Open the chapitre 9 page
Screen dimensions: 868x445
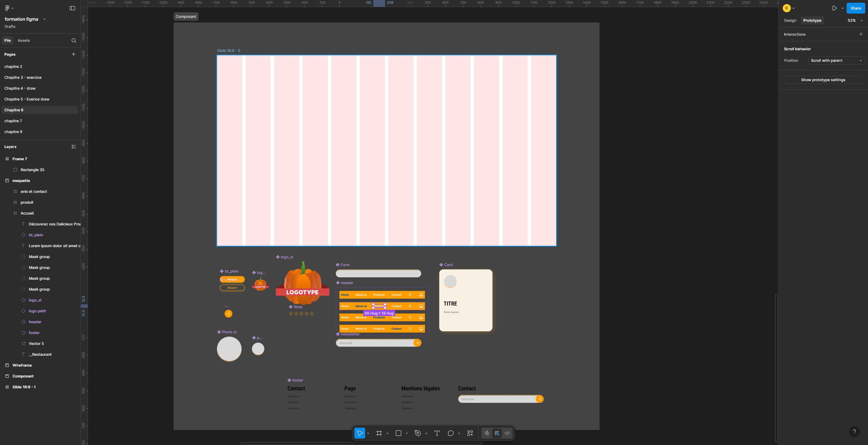39,132
